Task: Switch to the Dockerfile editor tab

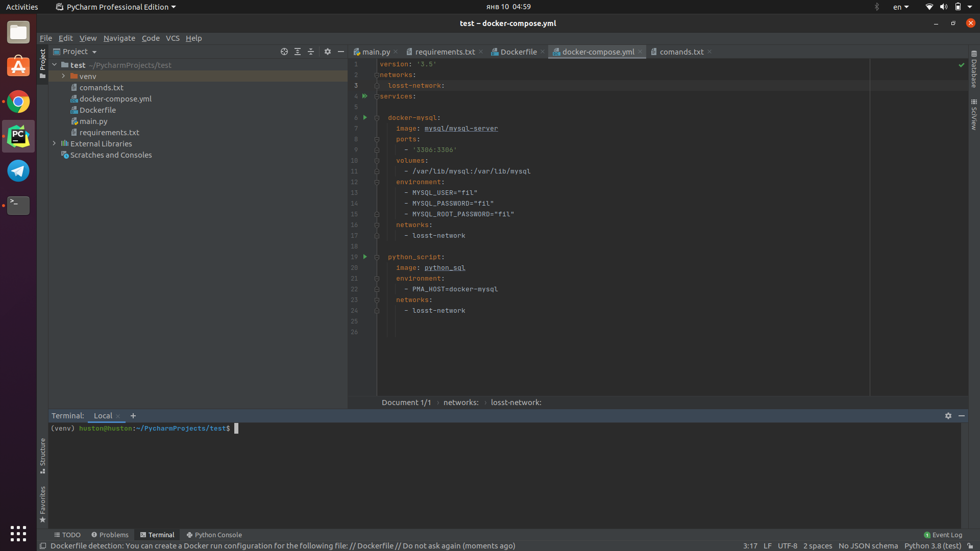Action: 518,52
